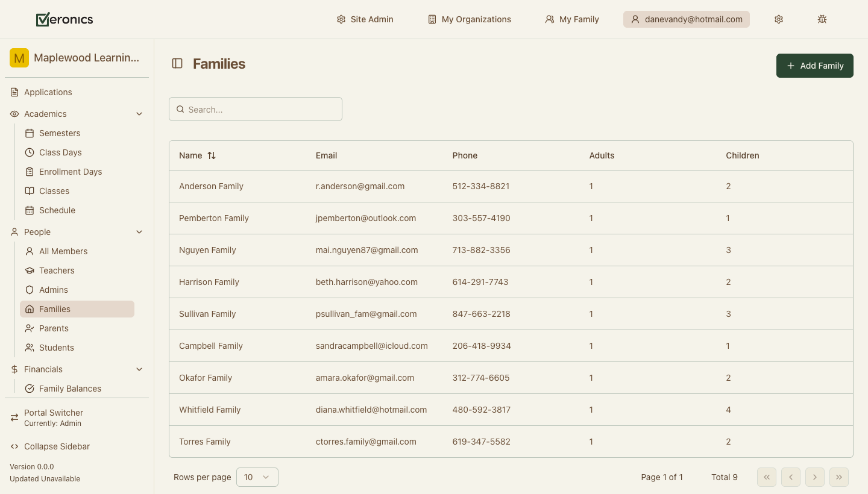Click the Family Balances check-circle icon

[x=30, y=389]
